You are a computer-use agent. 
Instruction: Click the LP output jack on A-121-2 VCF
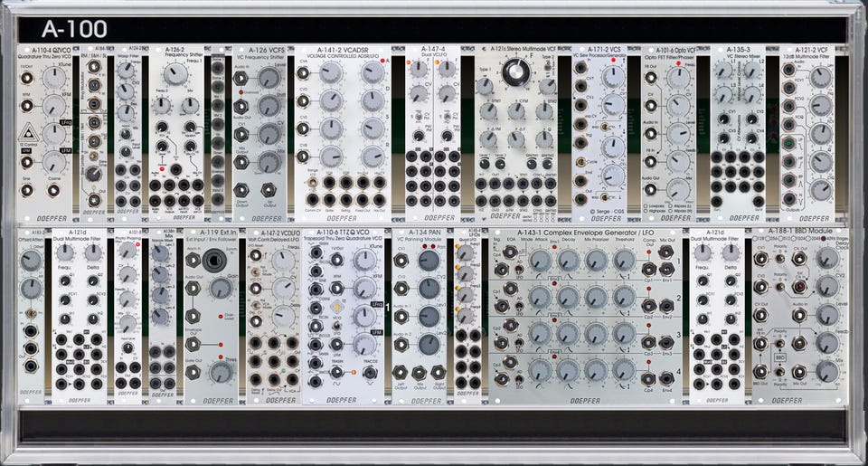point(789,144)
